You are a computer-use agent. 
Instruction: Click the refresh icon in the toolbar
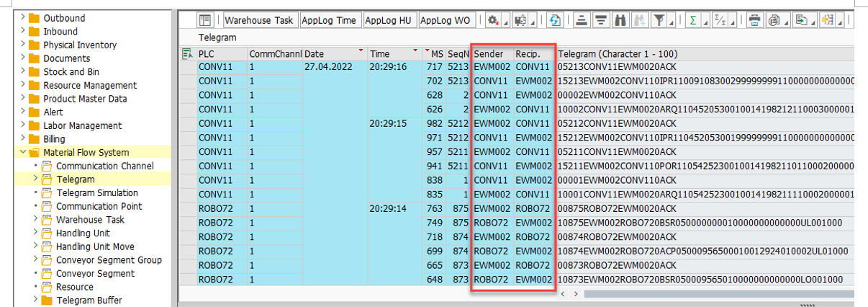tap(555, 20)
